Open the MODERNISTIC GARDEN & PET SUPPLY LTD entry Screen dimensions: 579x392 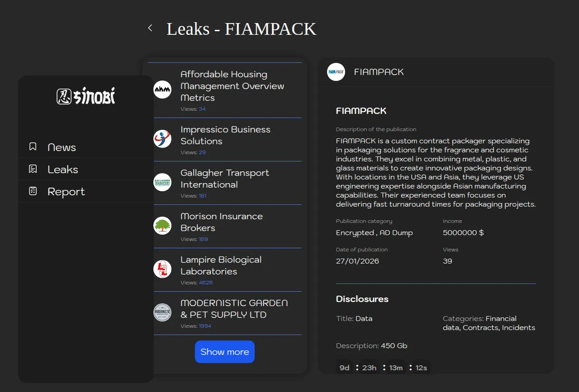coord(234,309)
